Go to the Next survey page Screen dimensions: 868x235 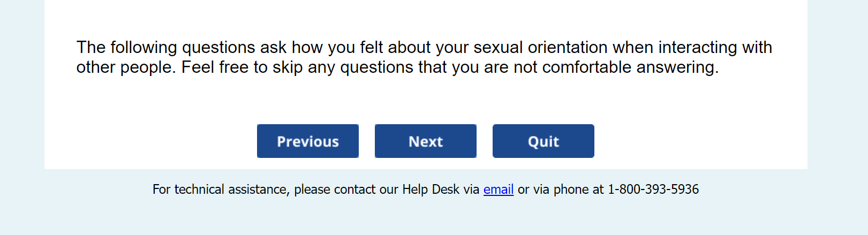(425, 141)
